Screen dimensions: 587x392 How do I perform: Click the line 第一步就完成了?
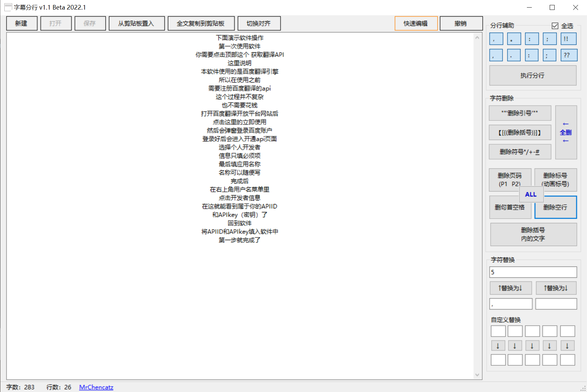[x=240, y=240]
